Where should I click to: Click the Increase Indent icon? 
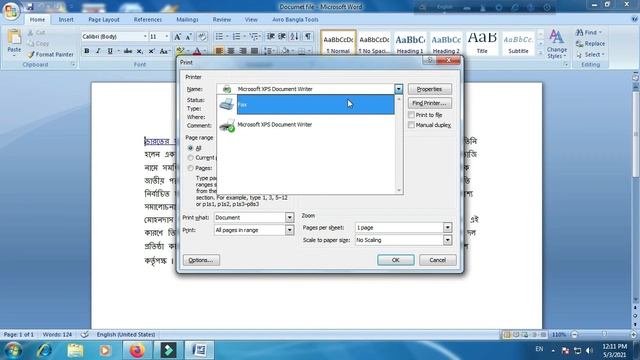[x=282, y=37]
